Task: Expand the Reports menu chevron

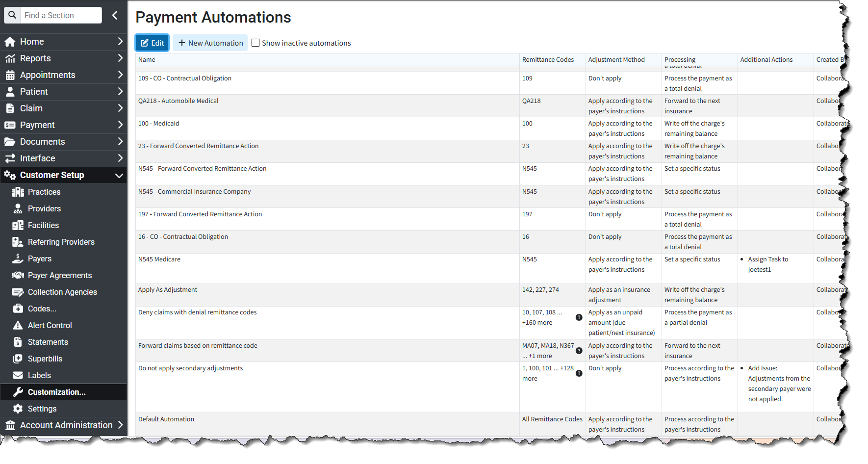Action: (120, 58)
